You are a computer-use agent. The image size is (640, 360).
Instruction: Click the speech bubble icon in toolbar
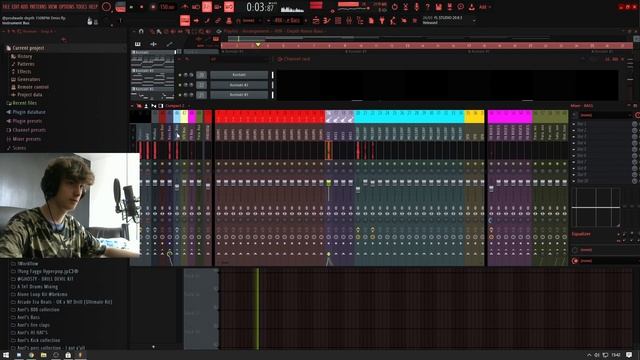(460, 7)
